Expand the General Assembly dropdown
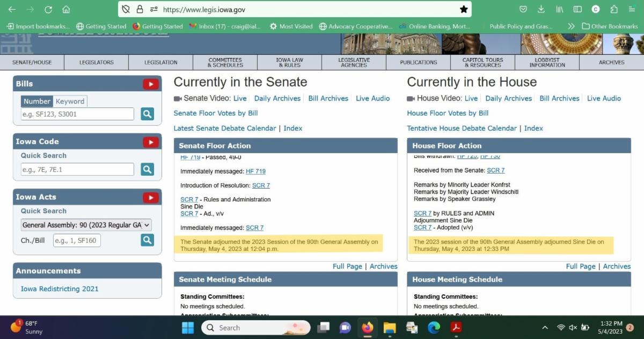 click(x=86, y=225)
